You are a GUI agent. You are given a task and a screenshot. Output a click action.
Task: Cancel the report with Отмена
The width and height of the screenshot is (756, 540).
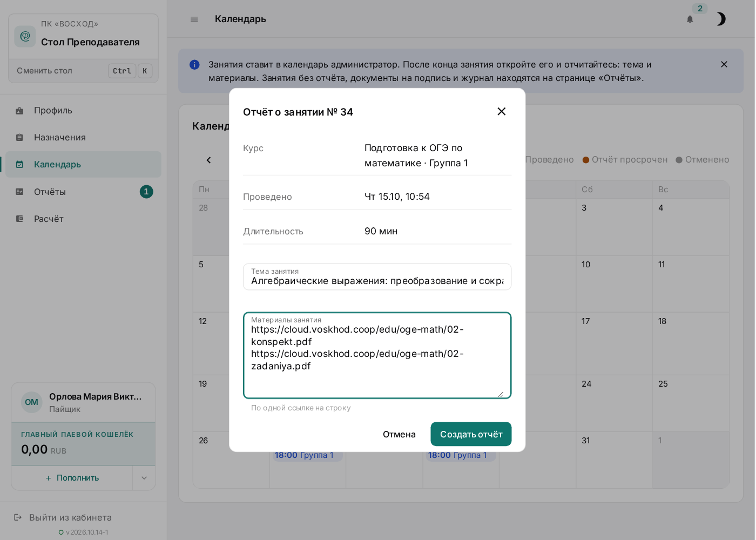pyautogui.click(x=399, y=434)
